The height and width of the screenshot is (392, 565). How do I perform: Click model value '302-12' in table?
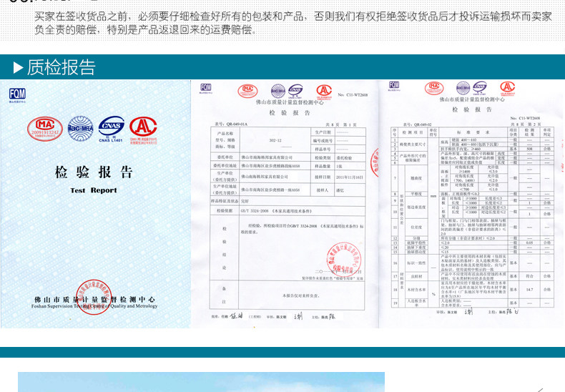tap(275, 140)
